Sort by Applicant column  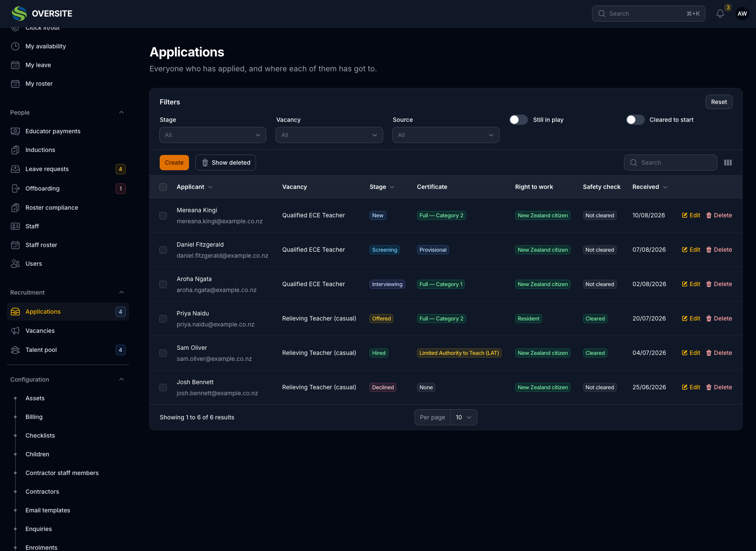(195, 187)
